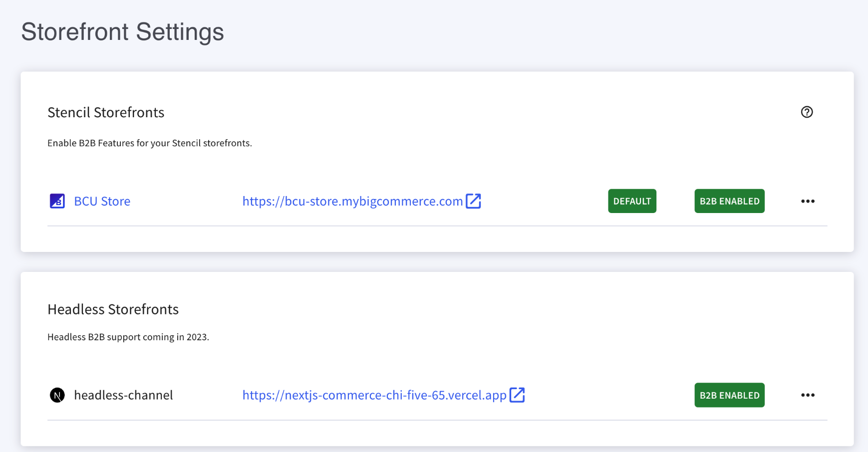
Task: Open the three-dot menu for BCU Store
Action: (808, 201)
